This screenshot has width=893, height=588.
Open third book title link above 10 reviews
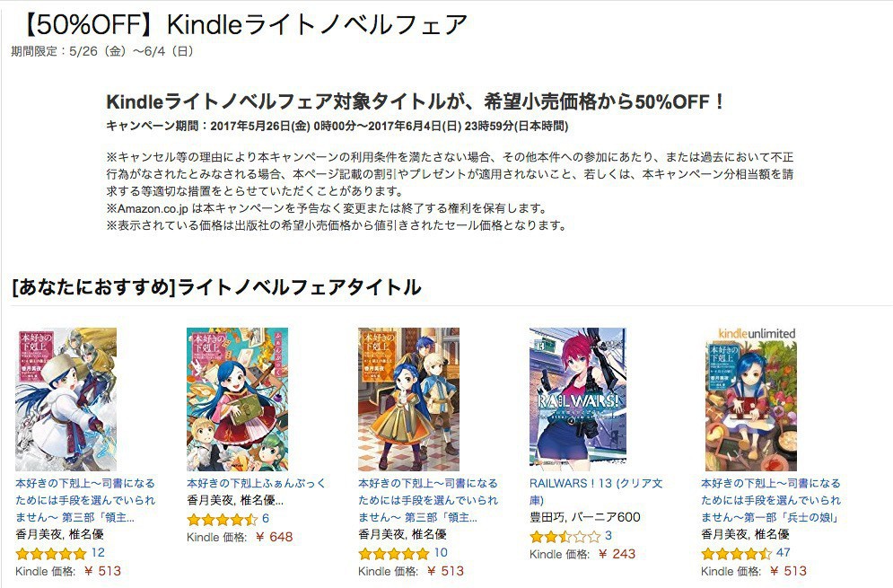tap(428, 500)
